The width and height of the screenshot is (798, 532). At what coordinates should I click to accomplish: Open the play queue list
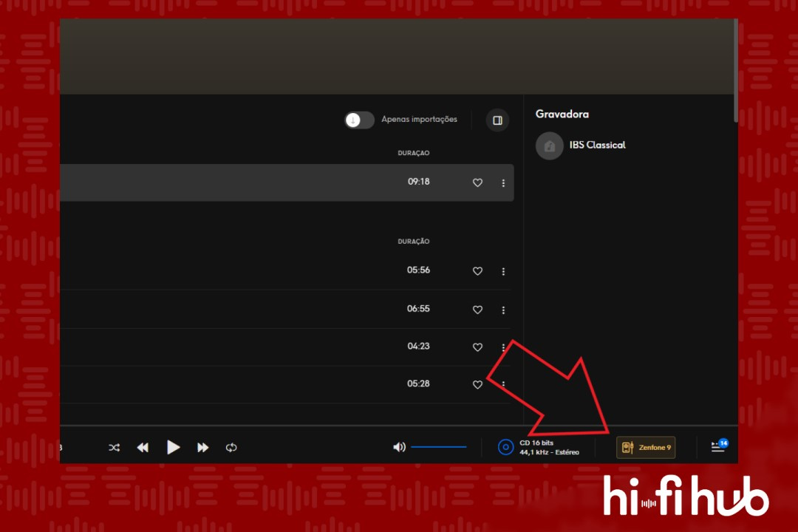(x=718, y=447)
